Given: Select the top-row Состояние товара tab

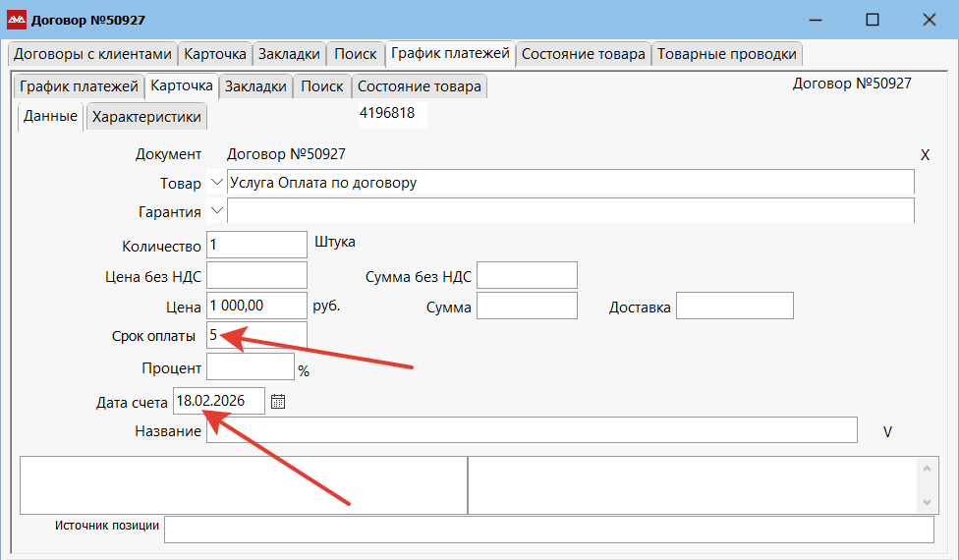Looking at the screenshot, I should tap(583, 54).
